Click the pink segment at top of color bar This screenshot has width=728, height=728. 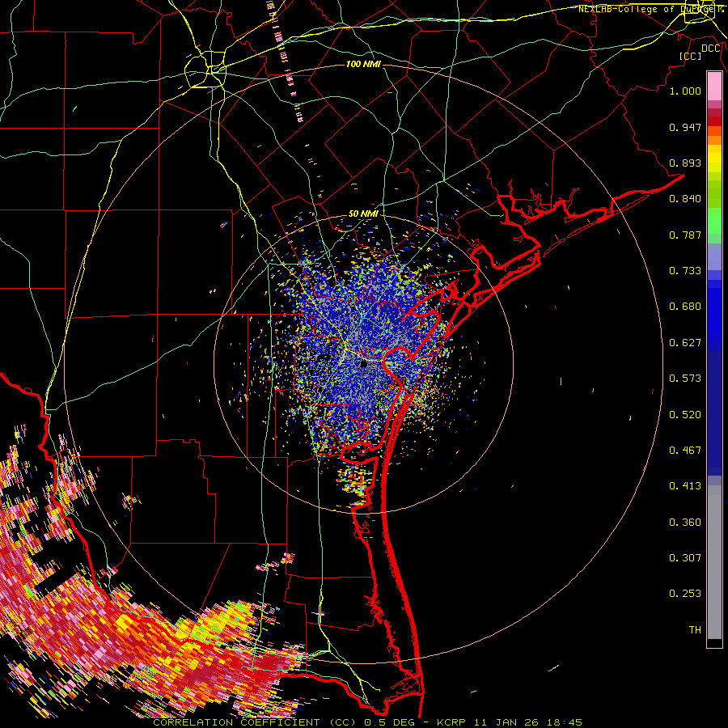point(714,86)
